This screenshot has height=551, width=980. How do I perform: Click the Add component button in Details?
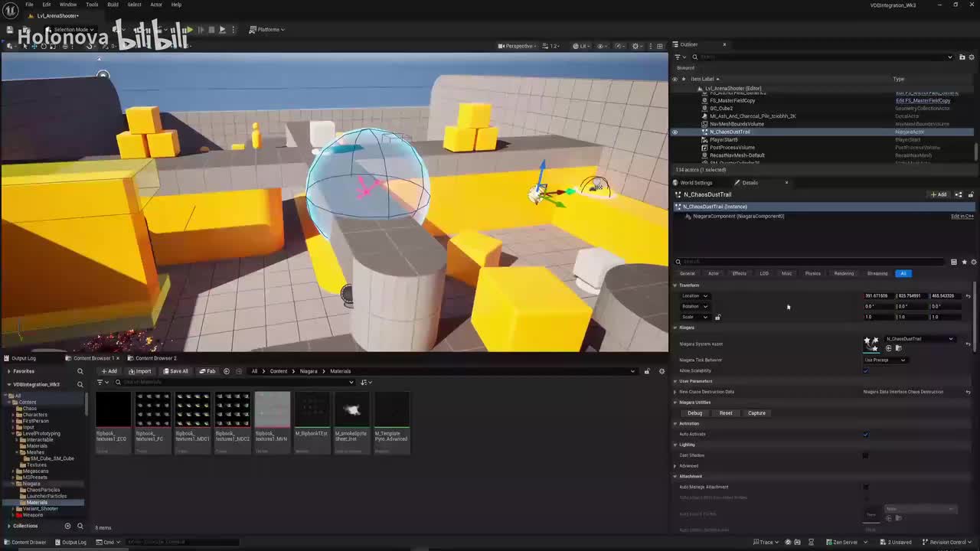[x=939, y=194]
